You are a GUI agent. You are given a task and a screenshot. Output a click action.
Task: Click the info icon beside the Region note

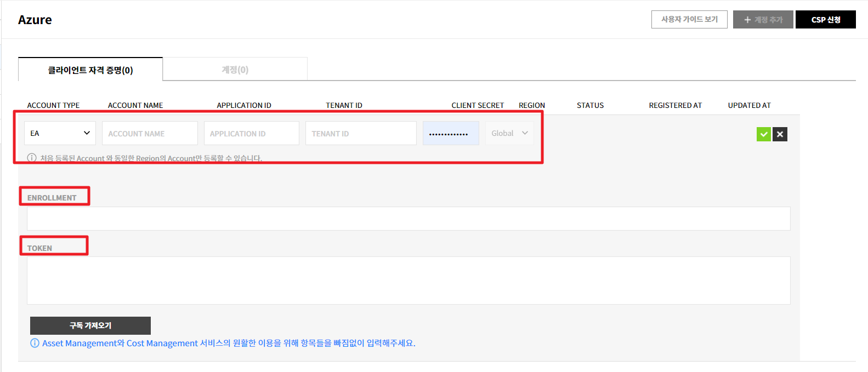click(x=32, y=158)
